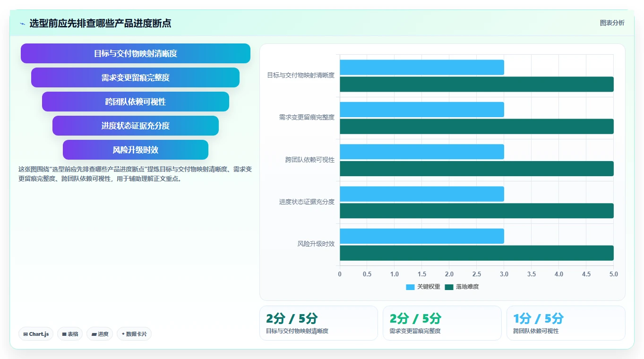Click 落地难度 bar for 需求变更留痕完整度
This screenshot has height=359, width=644.
pyautogui.click(x=477, y=126)
